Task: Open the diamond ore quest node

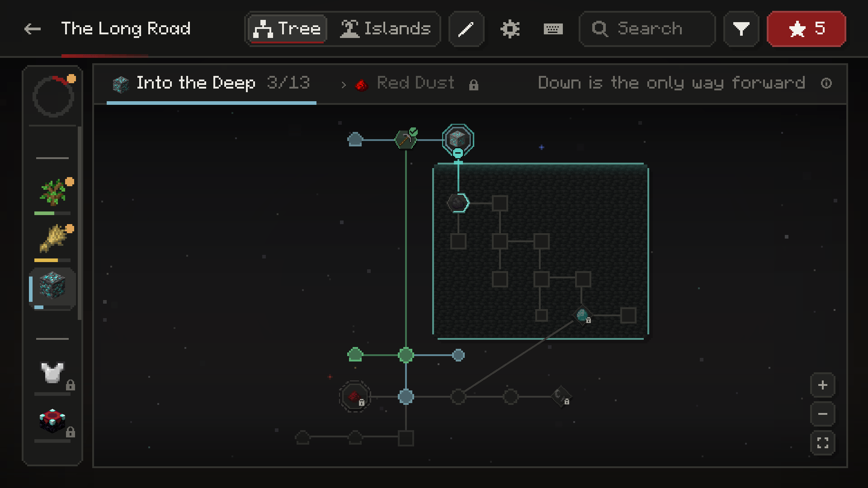Action: 458,139
